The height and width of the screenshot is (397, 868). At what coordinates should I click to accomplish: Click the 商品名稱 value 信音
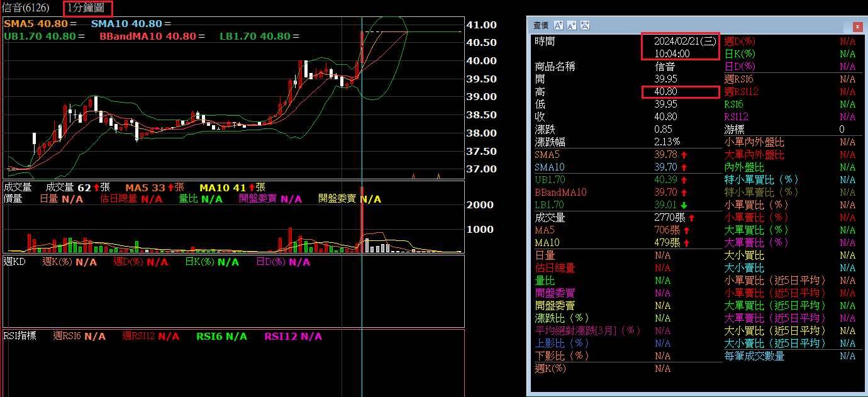[x=665, y=66]
